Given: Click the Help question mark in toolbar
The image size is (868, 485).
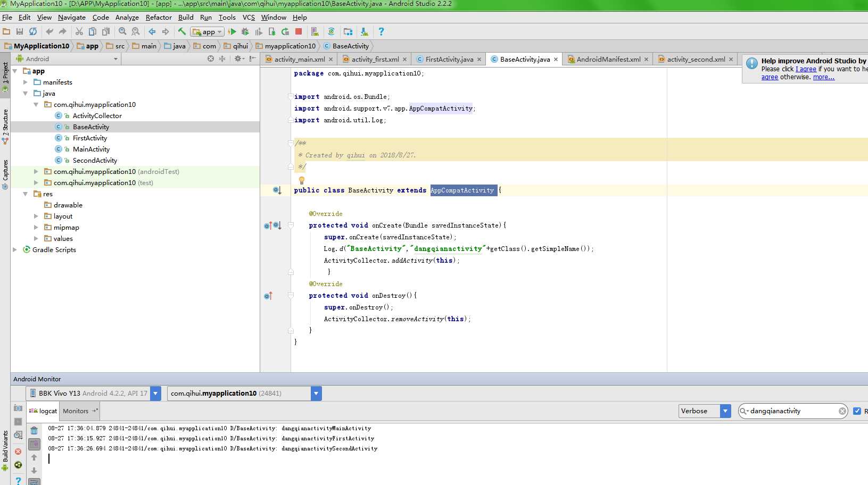Looking at the screenshot, I should pos(381,32).
